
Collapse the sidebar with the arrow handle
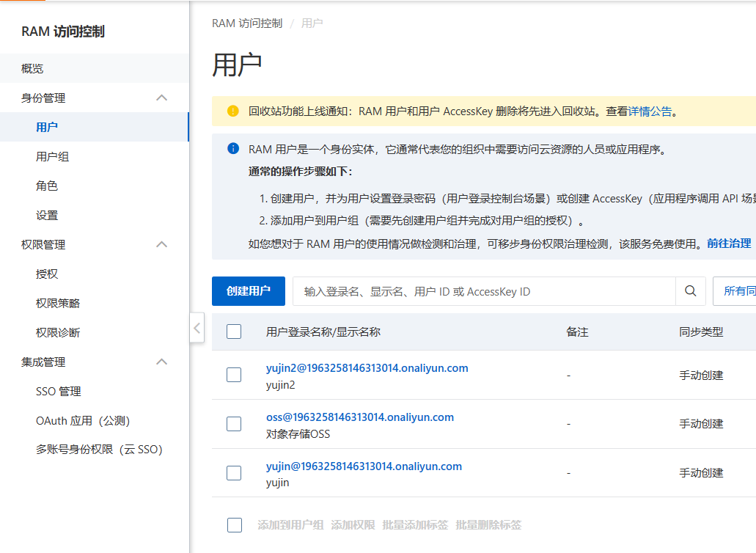[197, 328]
